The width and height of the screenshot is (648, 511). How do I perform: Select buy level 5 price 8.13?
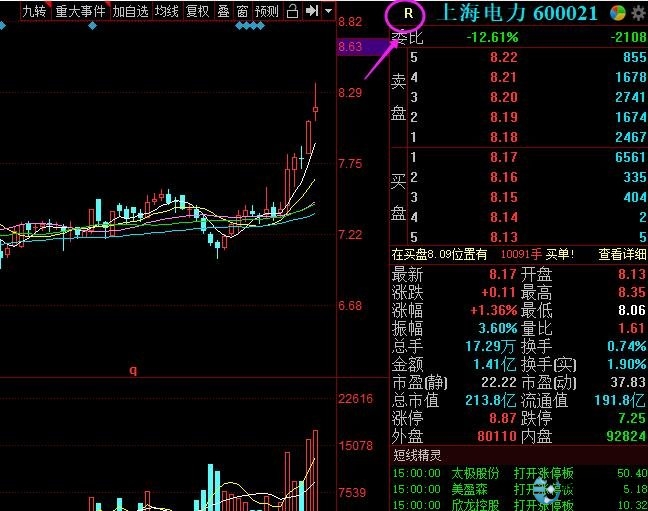tap(504, 237)
